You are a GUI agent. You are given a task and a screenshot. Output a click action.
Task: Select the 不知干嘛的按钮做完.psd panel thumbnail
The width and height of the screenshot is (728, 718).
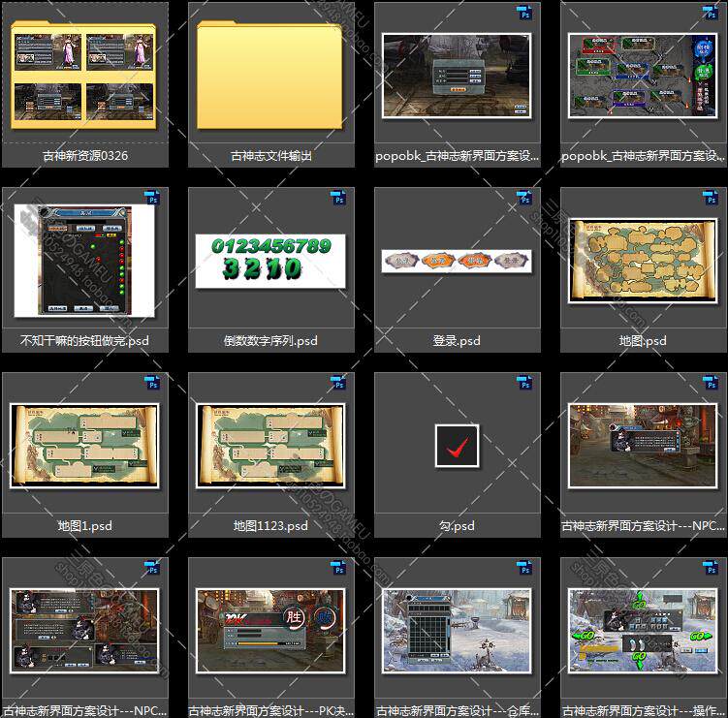pos(84,261)
